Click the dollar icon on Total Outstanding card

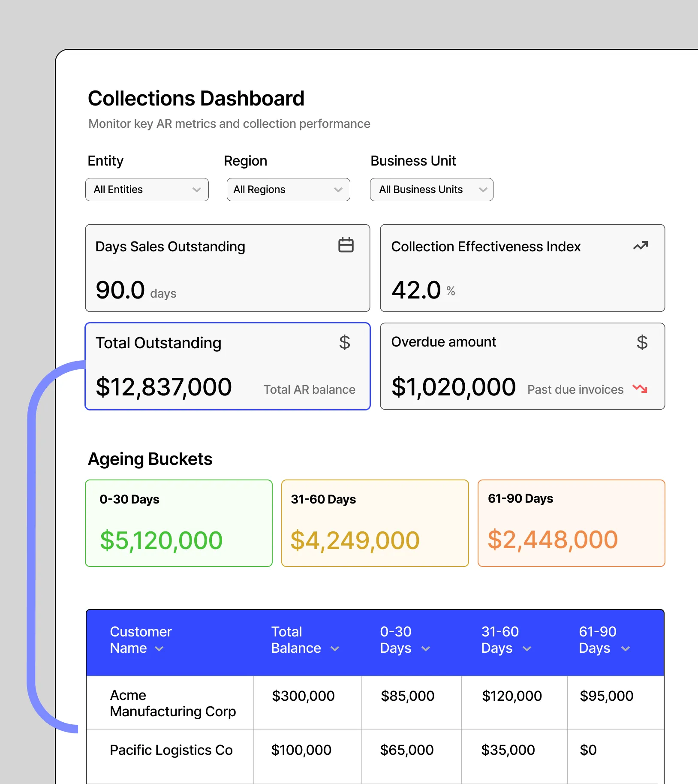(345, 342)
